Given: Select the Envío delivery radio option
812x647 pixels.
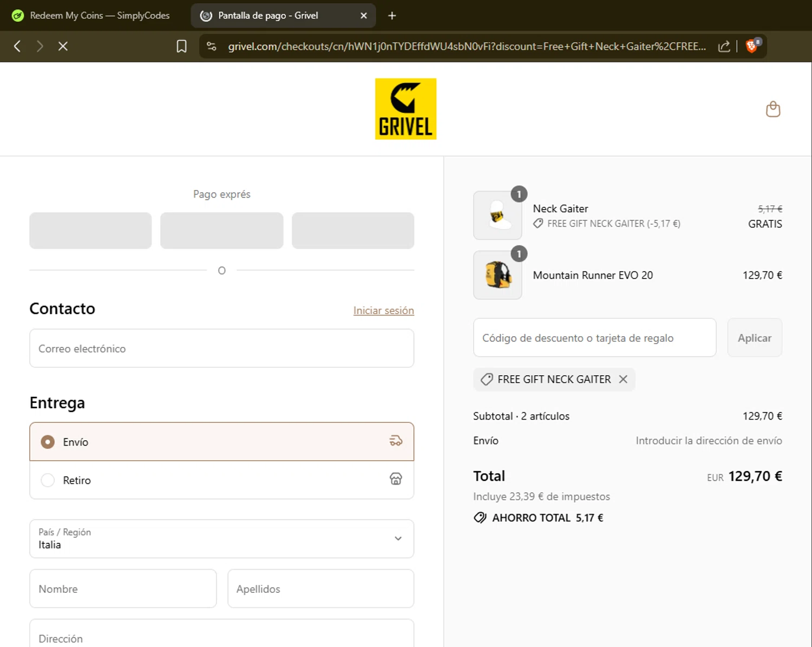Looking at the screenshot, I should [x=48, y=442].
